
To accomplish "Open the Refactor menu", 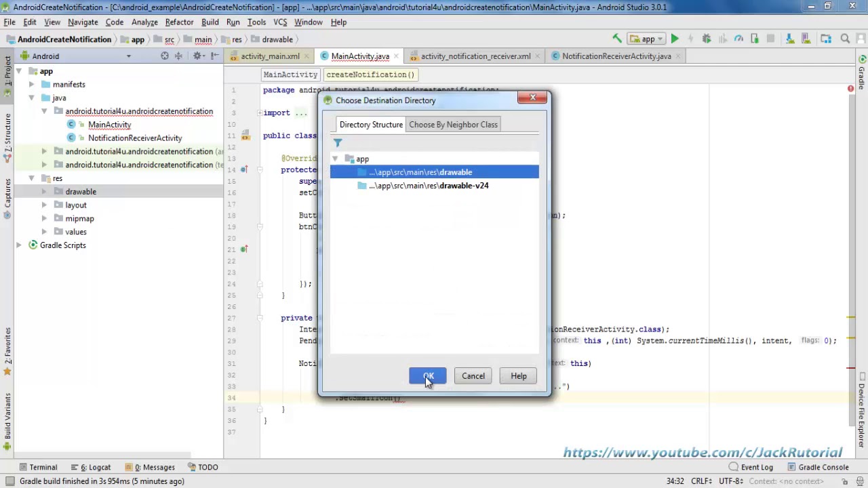I will (x=179, y=22).
